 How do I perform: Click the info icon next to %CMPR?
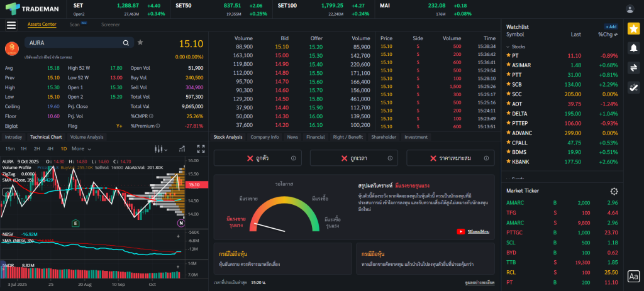(x=151, y=116)
